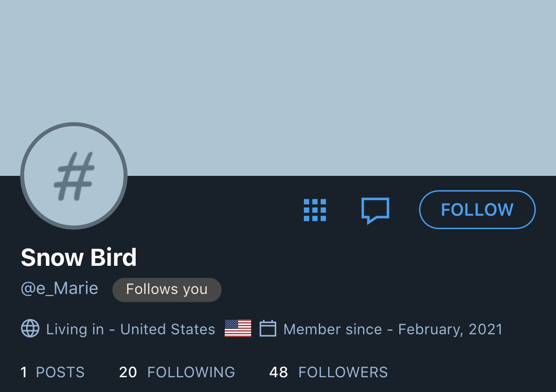Click the globe location icon
This screenshot has height=392, width=556.
(x=30, y=329)
